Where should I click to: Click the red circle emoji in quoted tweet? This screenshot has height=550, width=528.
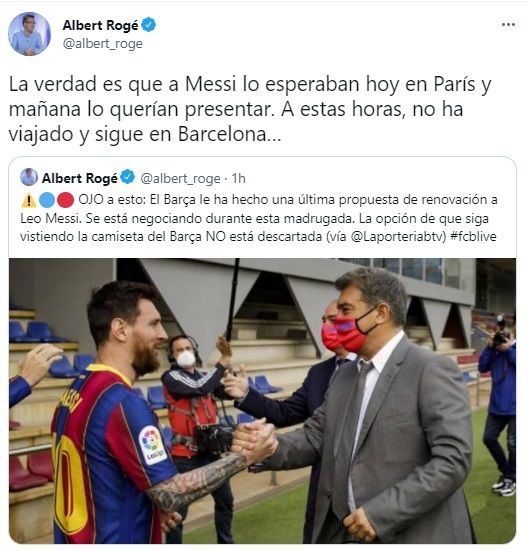tap(65, 200)
